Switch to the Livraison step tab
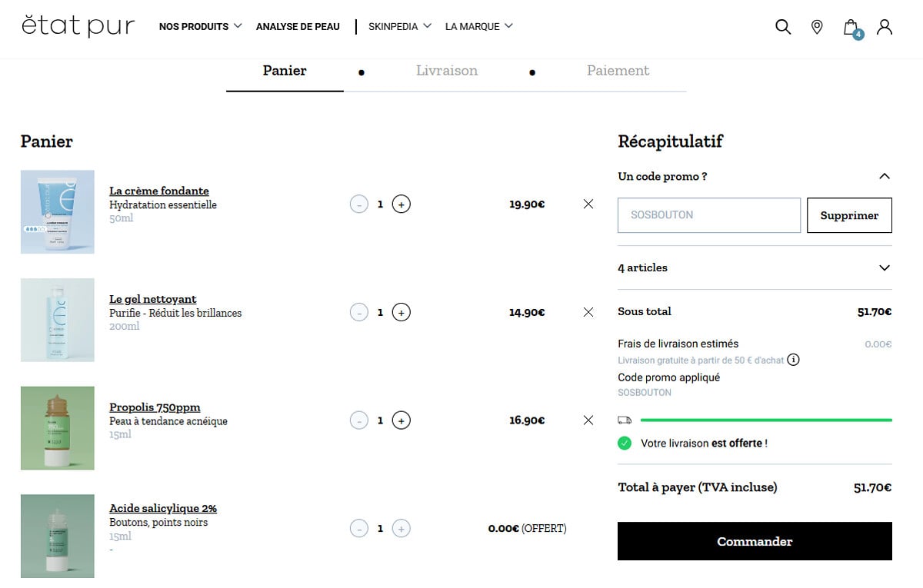The image size is (923, 588). 447,71
